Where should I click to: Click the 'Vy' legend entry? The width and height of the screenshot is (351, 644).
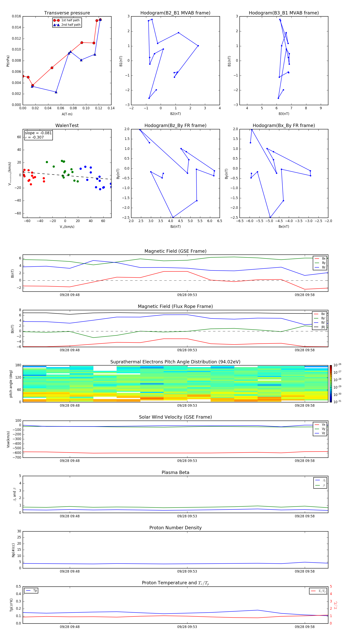coord(320,429)
